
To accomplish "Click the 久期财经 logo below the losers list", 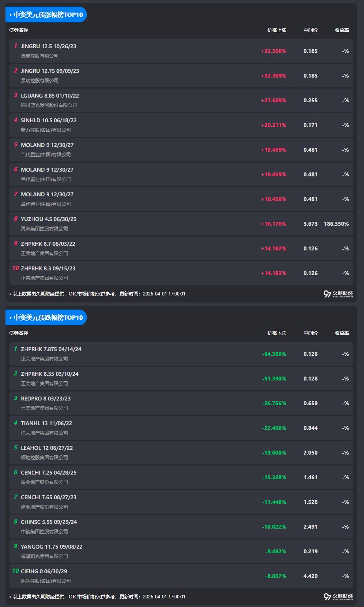I will click(x=338, y=597).
